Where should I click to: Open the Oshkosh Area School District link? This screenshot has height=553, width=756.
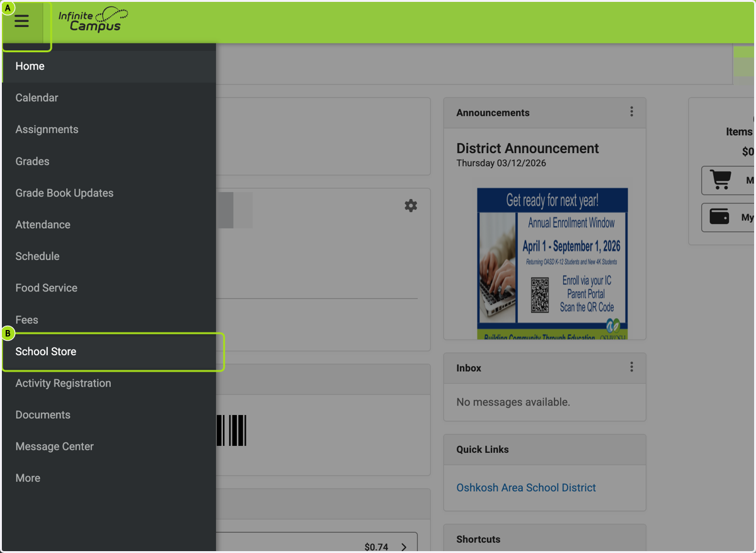coord(526,487)
